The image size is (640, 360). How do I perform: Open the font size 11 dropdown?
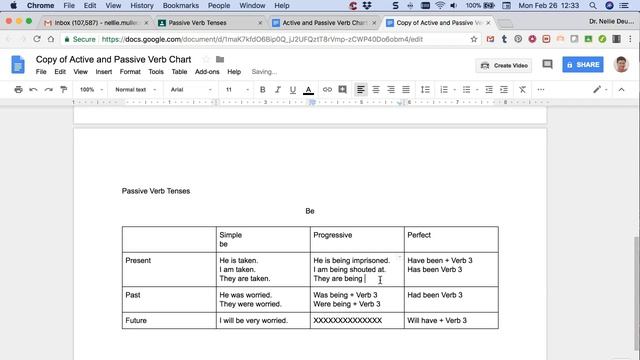click(x=237, y=89)
